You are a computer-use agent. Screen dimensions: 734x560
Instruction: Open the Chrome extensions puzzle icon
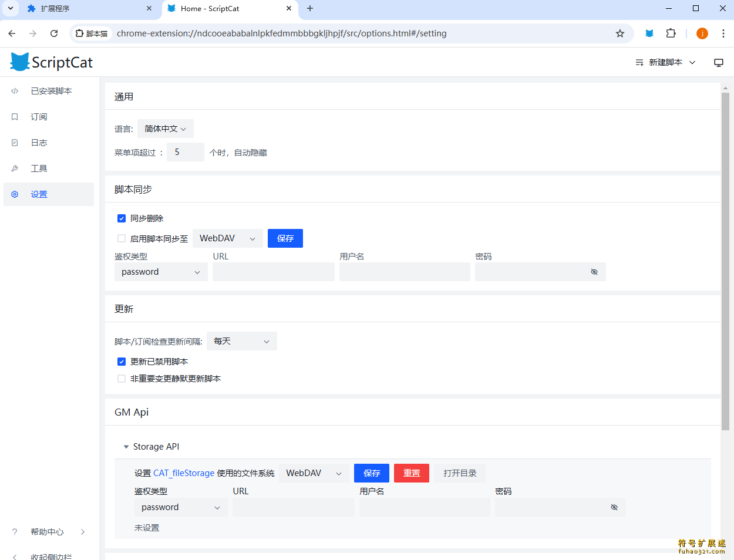pos(671,33)
